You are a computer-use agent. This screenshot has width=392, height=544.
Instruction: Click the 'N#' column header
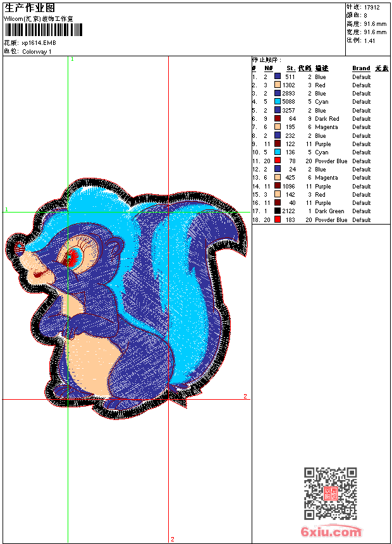point(269,68)
